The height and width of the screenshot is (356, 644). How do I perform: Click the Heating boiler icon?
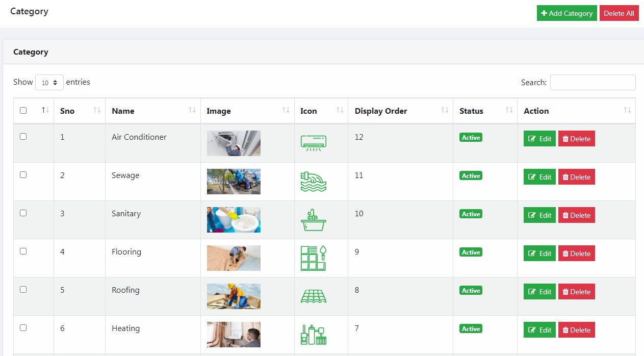[313, 335]
